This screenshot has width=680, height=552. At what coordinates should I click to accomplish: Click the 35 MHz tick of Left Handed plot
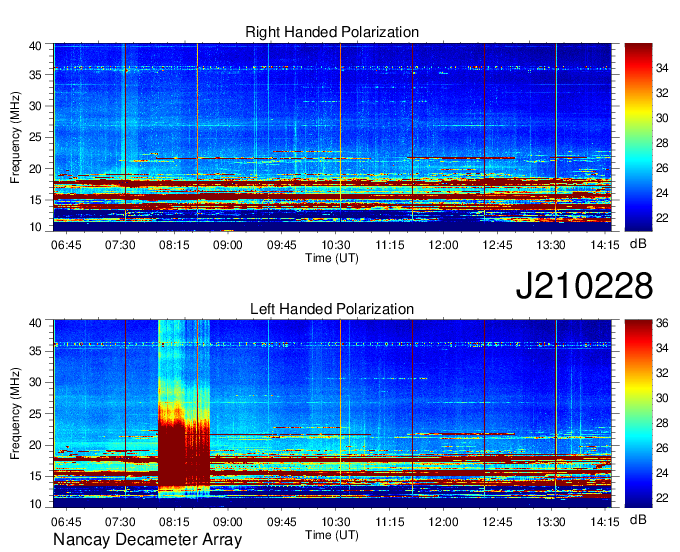click(x=35, y=351)
